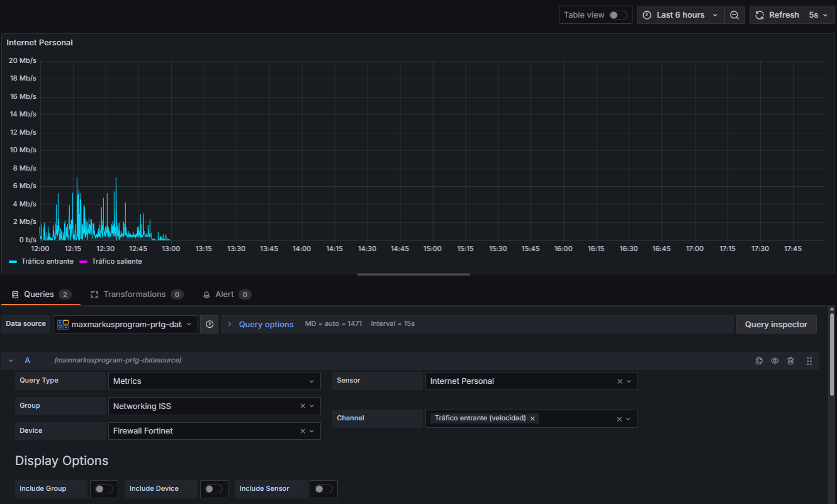Click the zoom out time range icon
Image resolution: width=837 pixels, height=504 pixels.
coord(734,15)
